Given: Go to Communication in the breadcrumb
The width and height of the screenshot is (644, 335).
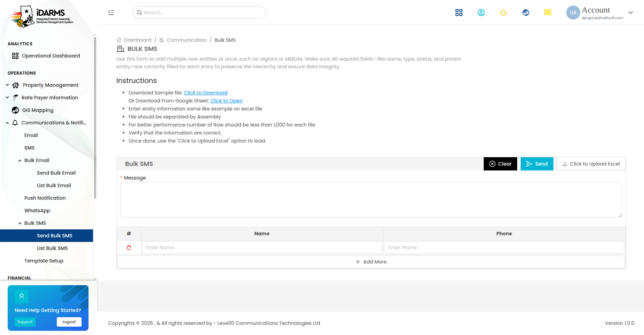Looking at the screenshot, I should 187,40.
